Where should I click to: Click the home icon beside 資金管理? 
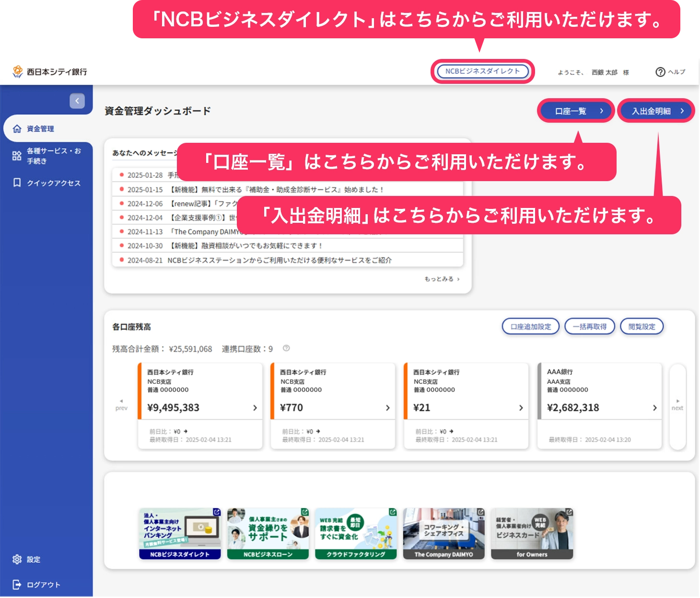click(x=17, y=129)
